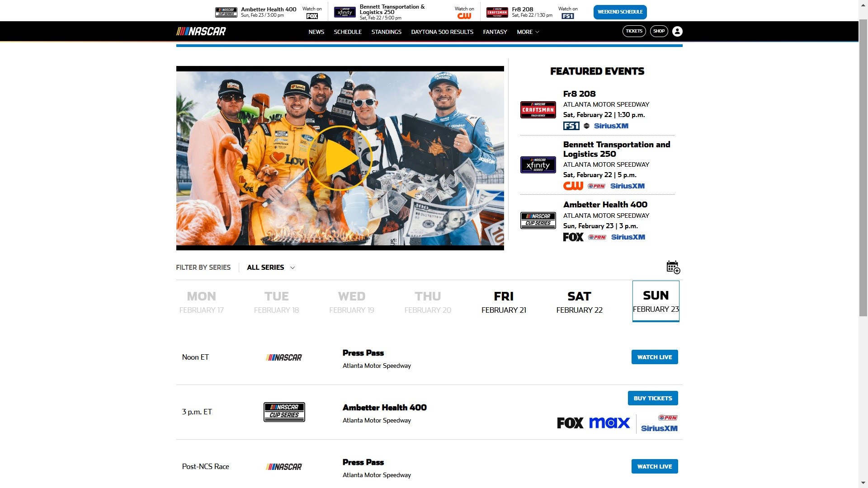The image size is (868, 488).
Task: Select the MON February 17 tab
Action: coord(202,302)
